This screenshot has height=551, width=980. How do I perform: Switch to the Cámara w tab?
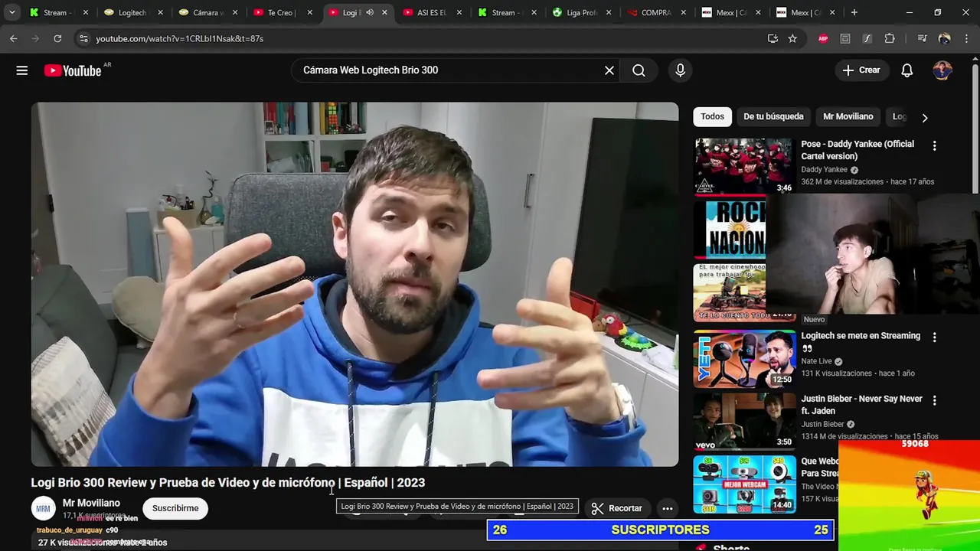click(207, 12)
